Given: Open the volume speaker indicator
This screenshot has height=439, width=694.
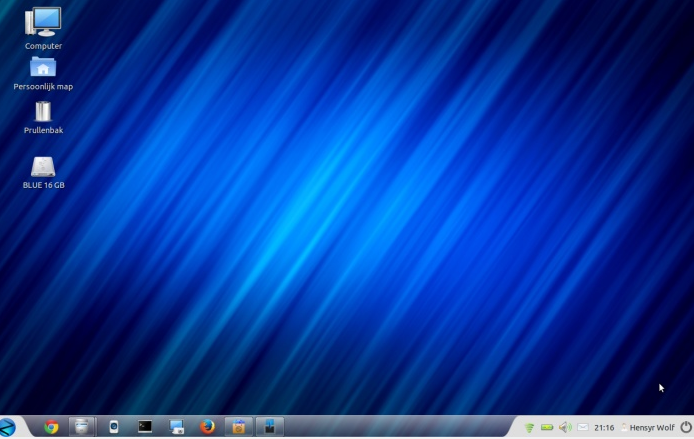Looking at the screenshot, I should (565, 427).
